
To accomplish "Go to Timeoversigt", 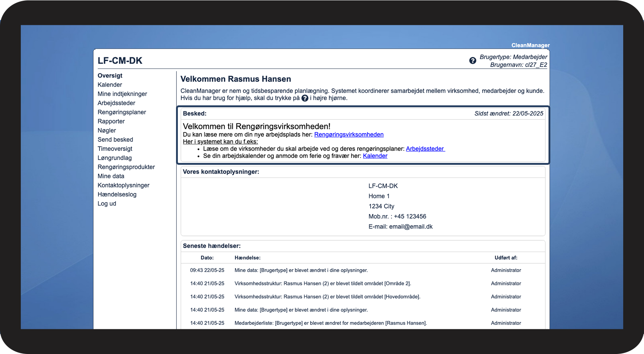I will pyautogui.click(x=115, y=148).
